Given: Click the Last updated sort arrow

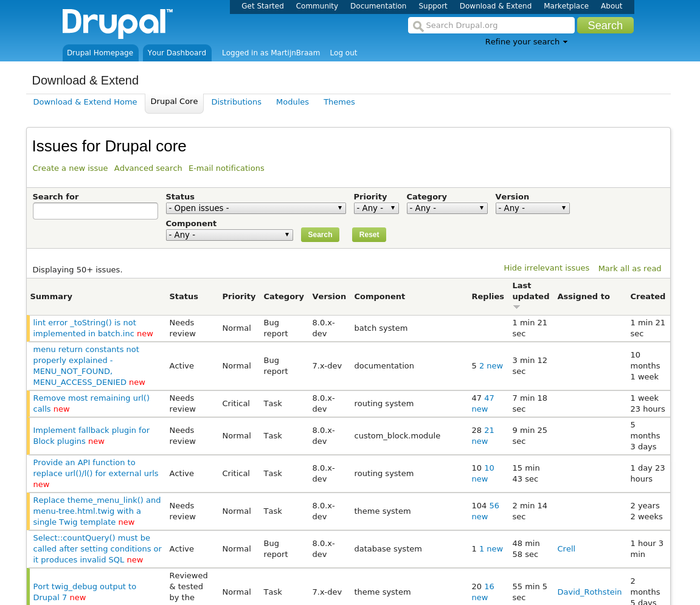Looking at the screenshot, I should pyautogui.click(x=516, y=307).
